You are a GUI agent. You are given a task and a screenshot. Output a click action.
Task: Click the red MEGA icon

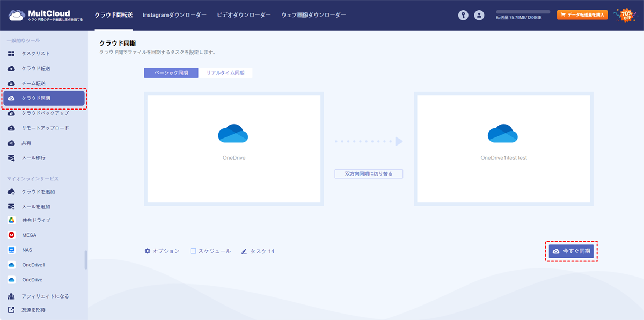coord(11,235)
